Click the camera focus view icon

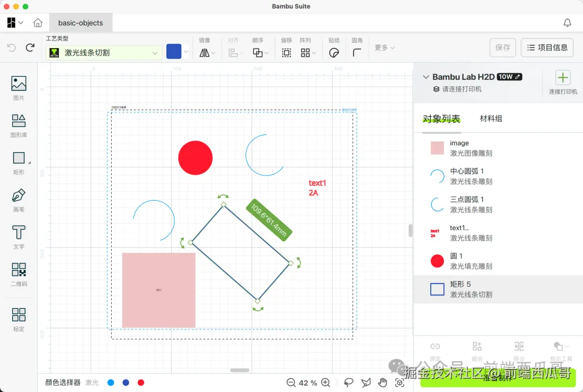399,382
